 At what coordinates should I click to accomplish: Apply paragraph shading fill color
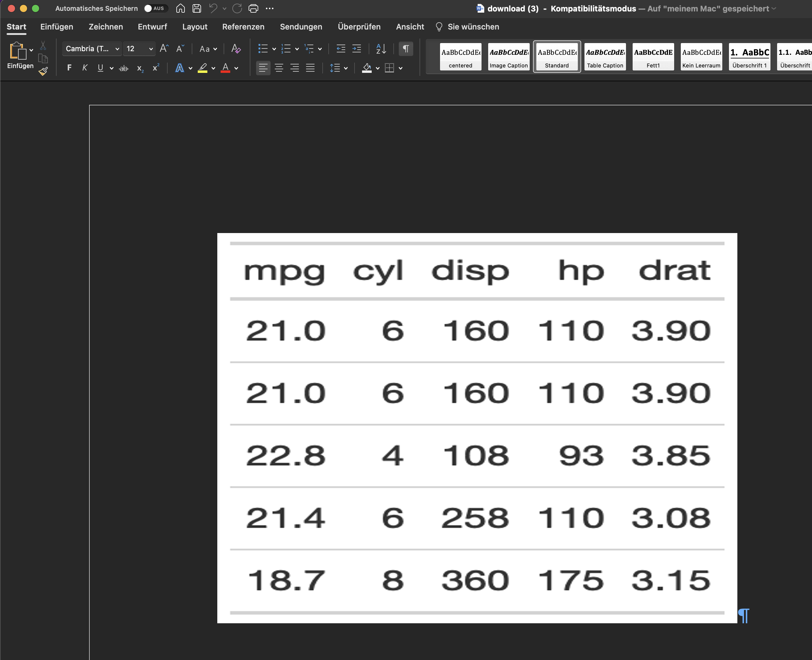pos(367,68)
